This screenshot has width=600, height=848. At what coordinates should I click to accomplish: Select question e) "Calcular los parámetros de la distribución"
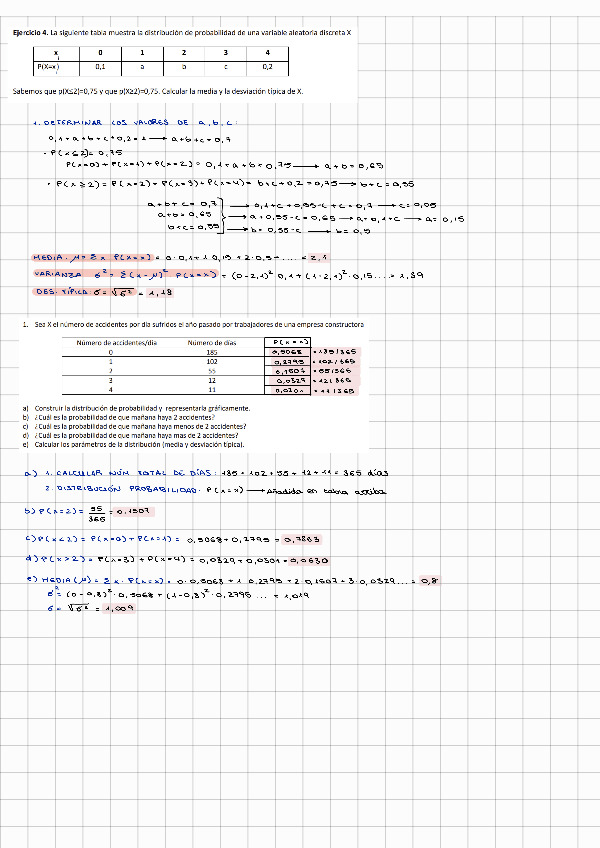(x=139, y=445)
